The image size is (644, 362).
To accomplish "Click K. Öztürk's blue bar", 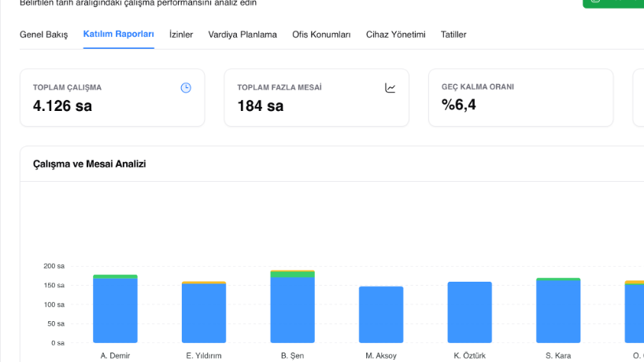I will pyautogui.click(x=469, y=312).
